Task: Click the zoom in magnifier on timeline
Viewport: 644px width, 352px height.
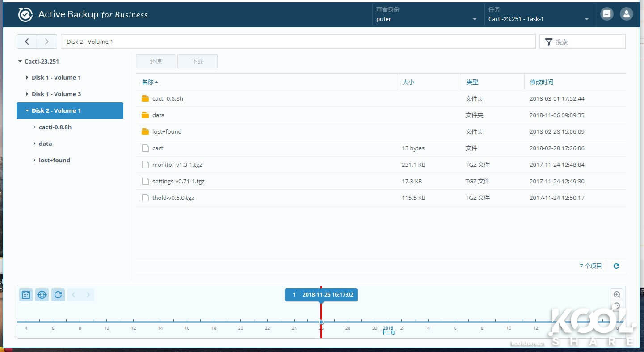Action: click(617, 294)
